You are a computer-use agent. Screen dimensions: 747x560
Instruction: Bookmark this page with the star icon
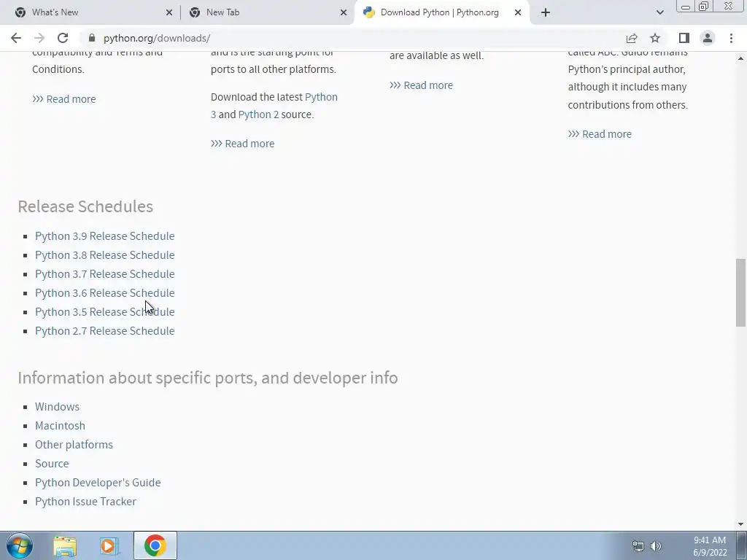655,38
